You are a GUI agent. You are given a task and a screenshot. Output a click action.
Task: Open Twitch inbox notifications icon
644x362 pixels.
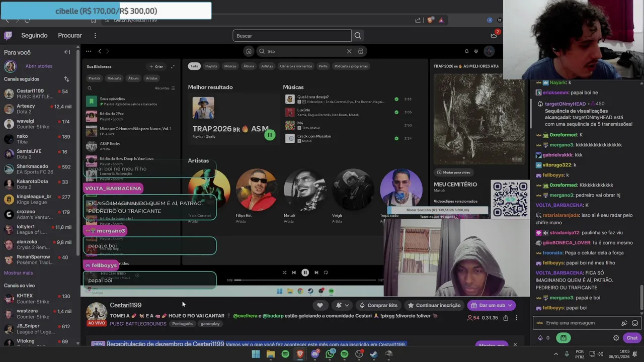tap(494, 35)
